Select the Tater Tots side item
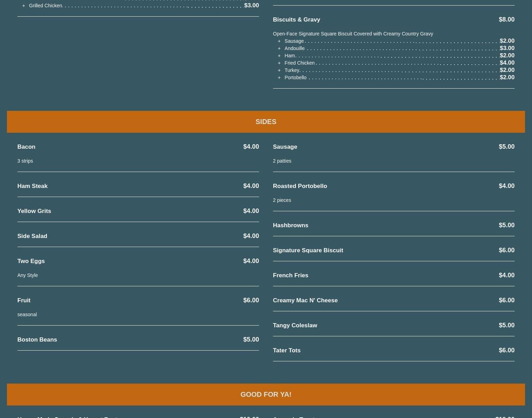532x418 pixels. click(x=287, y=350)
